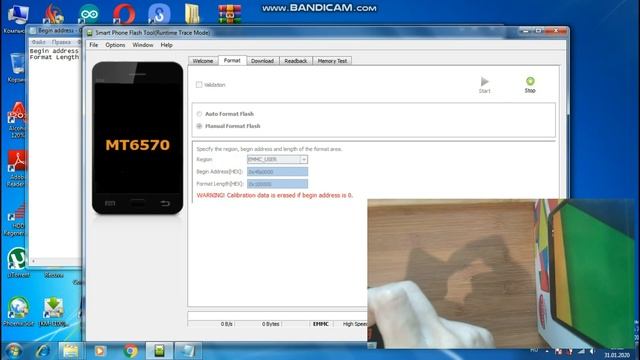Click the empty progress bar above the status bar
The height and width of the screenshot is (360, 640).
click(278, 316)
